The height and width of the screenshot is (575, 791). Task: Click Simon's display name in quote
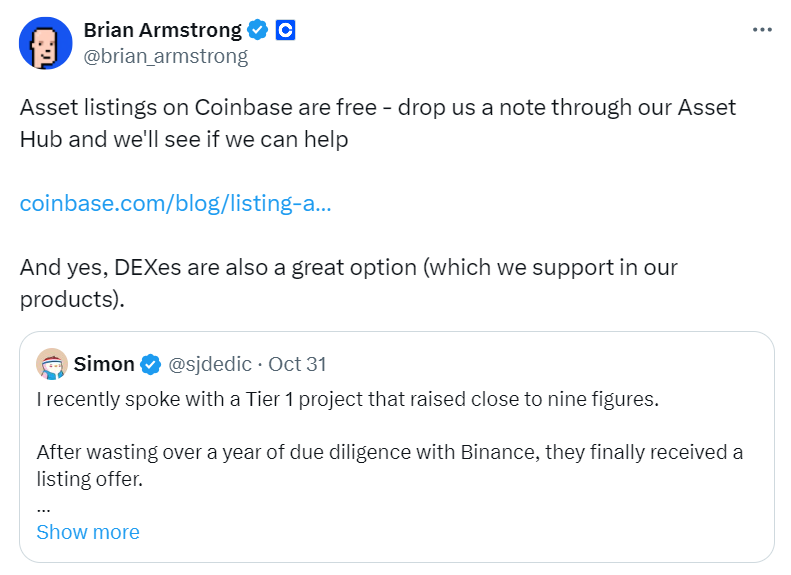click(x=104, y=364)
